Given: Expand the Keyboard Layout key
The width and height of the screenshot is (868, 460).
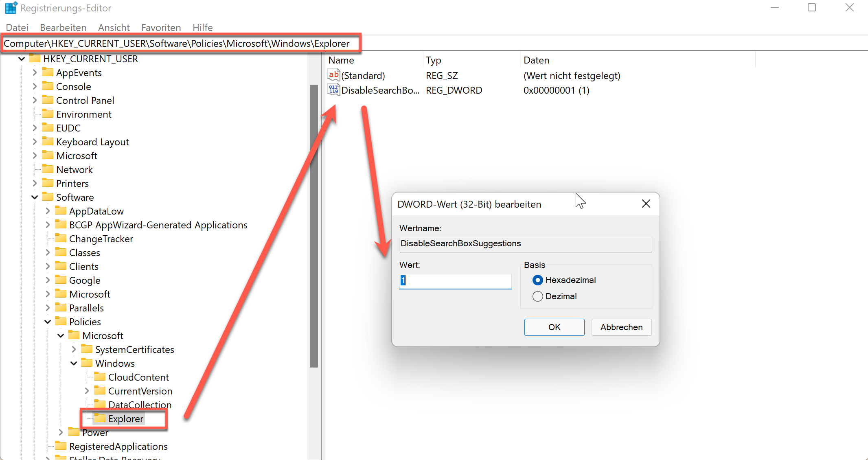Looking at the screenshot, I should (x=35, y=142).
